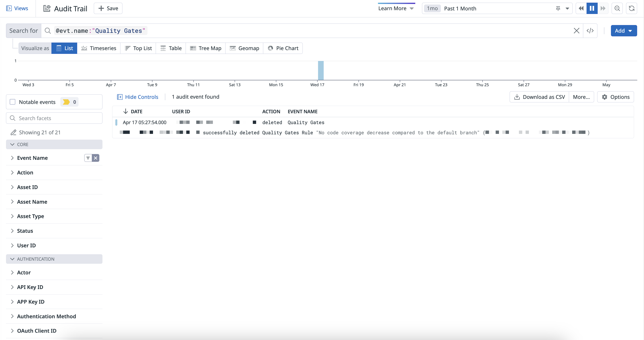This screenshot has width=644, height=340.
Task: Switch visualization to Timeseries
Action: click(99, 48)
